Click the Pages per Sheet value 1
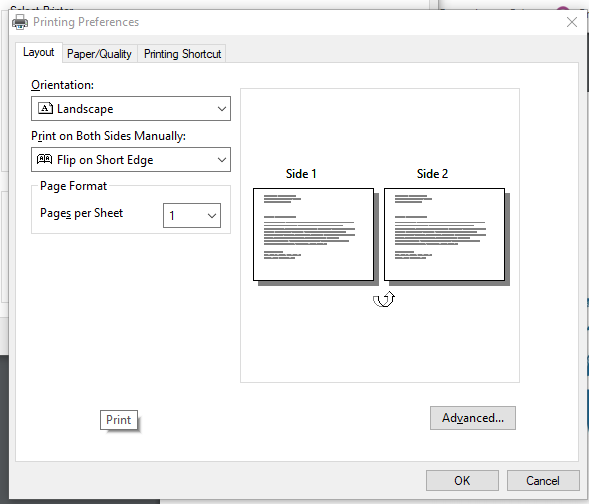The width and height of the screenshot is (589, 504). pos(172,216)
